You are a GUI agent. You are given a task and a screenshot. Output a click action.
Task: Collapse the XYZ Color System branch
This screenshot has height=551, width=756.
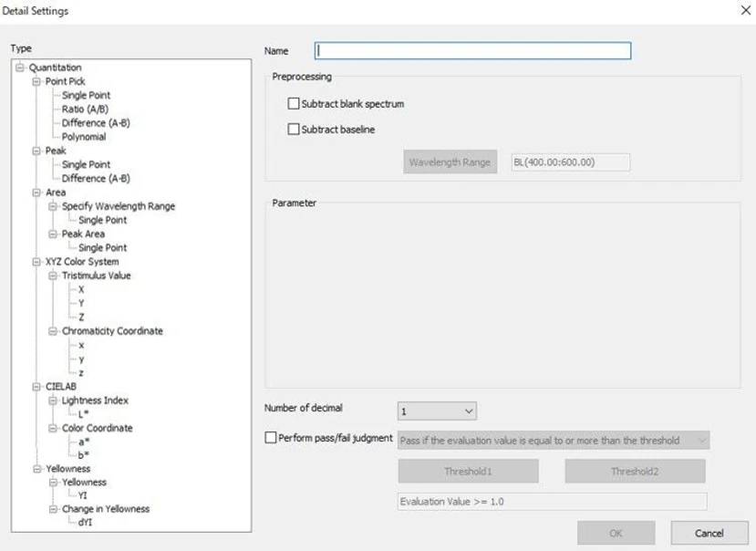(x=36, y=262)
